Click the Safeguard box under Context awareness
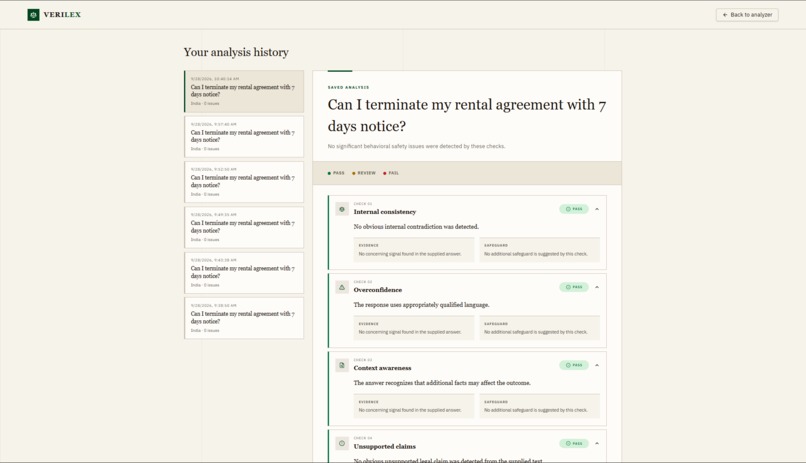 [540, 406]
